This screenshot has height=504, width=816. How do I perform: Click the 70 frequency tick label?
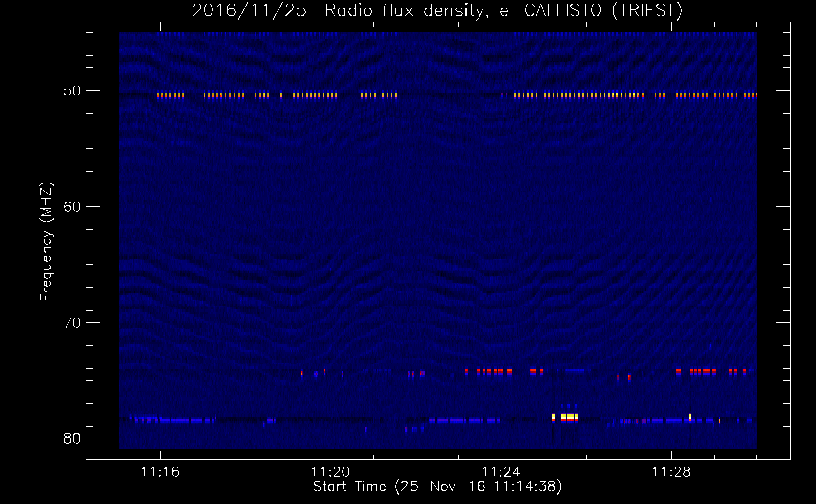click(72, 323)
